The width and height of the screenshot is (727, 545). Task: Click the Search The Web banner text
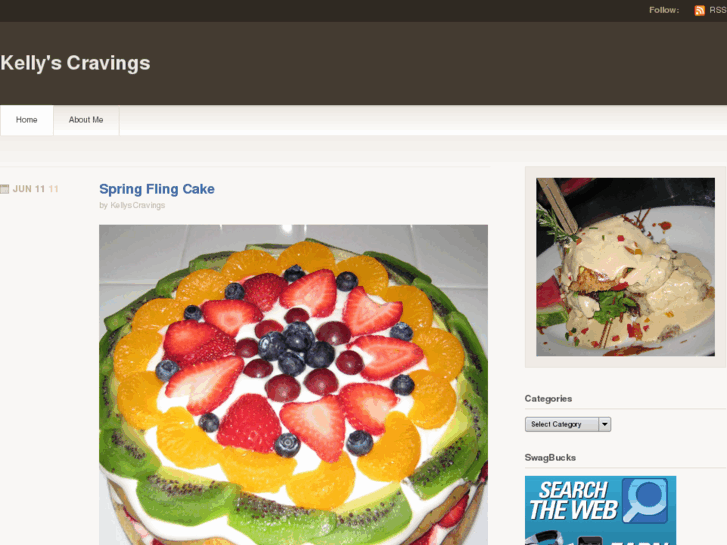[x=574, y=501]
